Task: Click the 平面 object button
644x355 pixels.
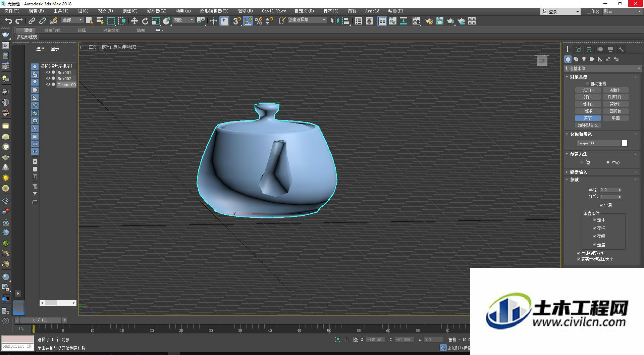Action: click(615, 118)
